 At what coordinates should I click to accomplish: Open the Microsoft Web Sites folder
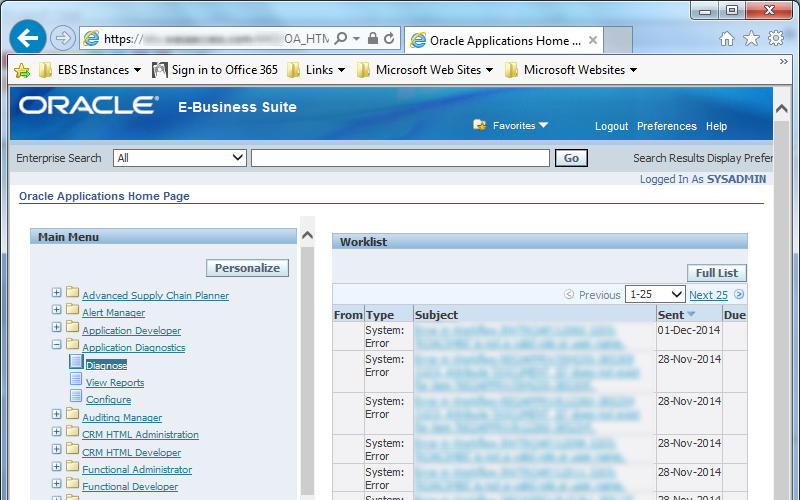point(425,70)
